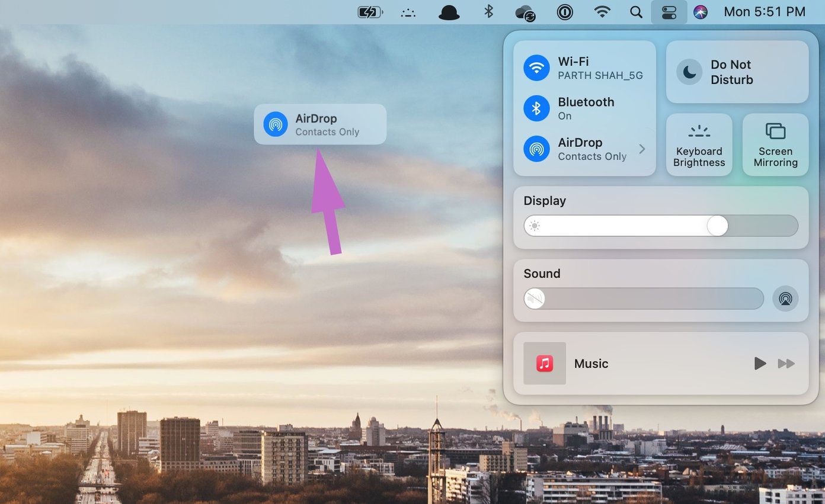Open Spotlight search in menu bar

pyautogui.click(x=636, y=12)
